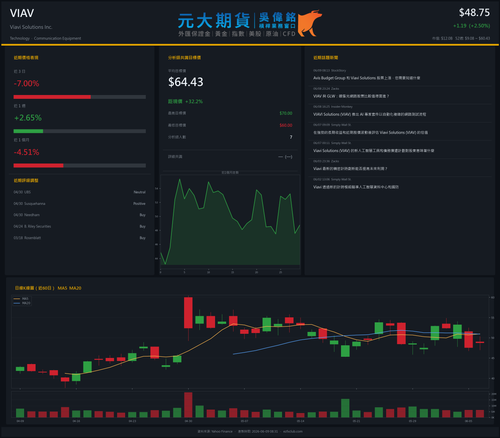Click the tallest red volume bar

click(188, 405)
